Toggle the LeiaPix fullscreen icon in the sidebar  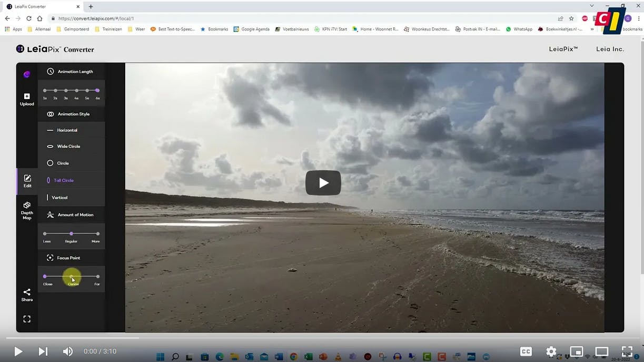(27, 319)
